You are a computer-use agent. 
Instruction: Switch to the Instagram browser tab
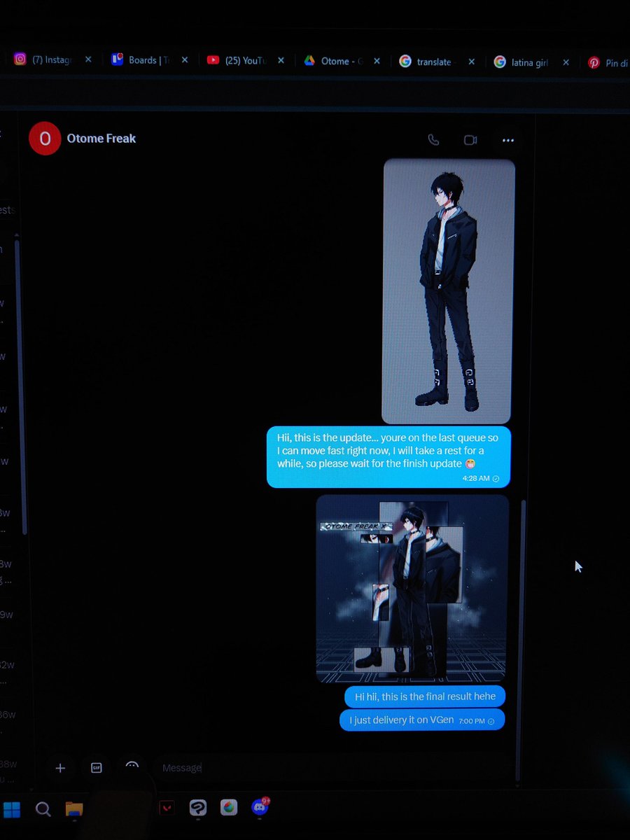click(53, 61)
